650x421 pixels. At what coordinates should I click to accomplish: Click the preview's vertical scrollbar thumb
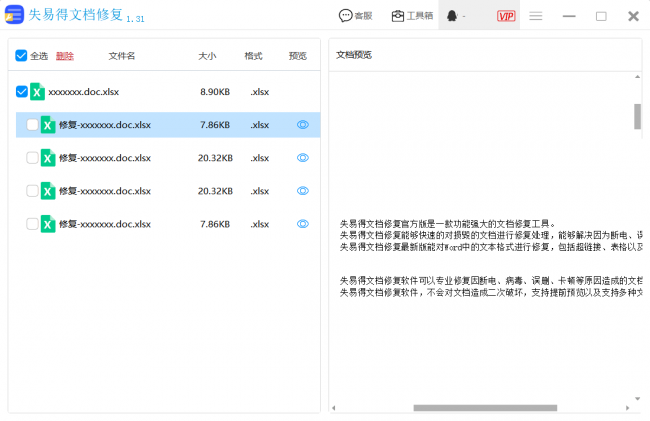pos(638,116)
